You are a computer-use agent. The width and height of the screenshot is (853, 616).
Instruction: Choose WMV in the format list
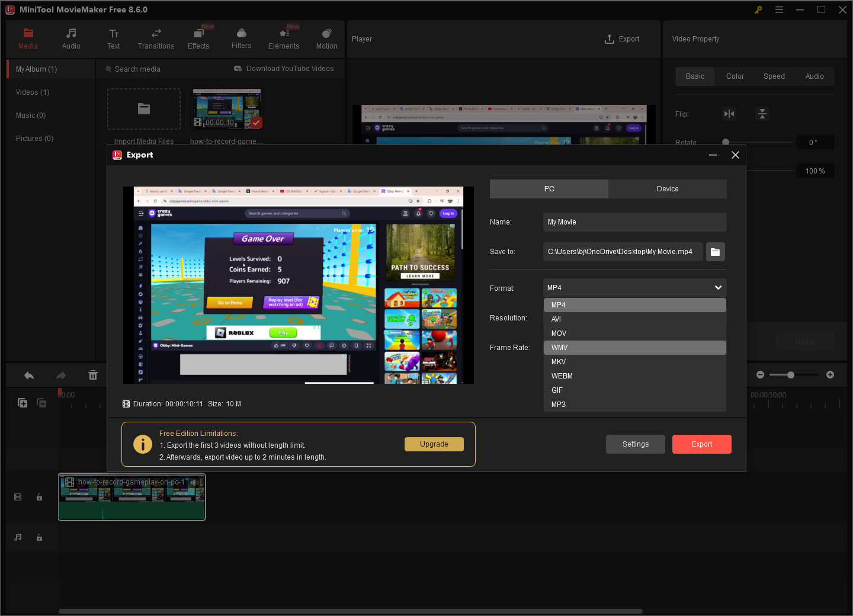[635, 348]
